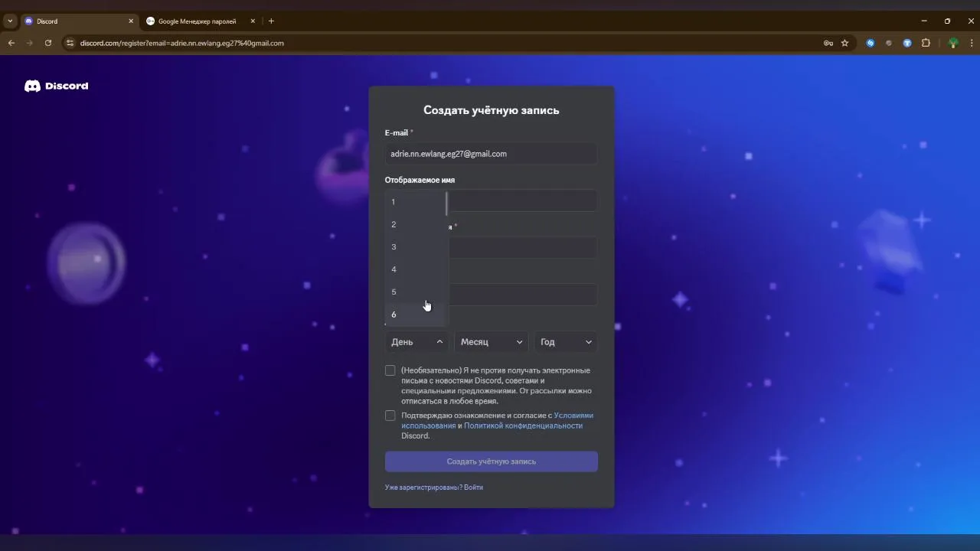The image size is (980, 551).
Task: Open the saved passwords key icon
Action: coord(828,43)
